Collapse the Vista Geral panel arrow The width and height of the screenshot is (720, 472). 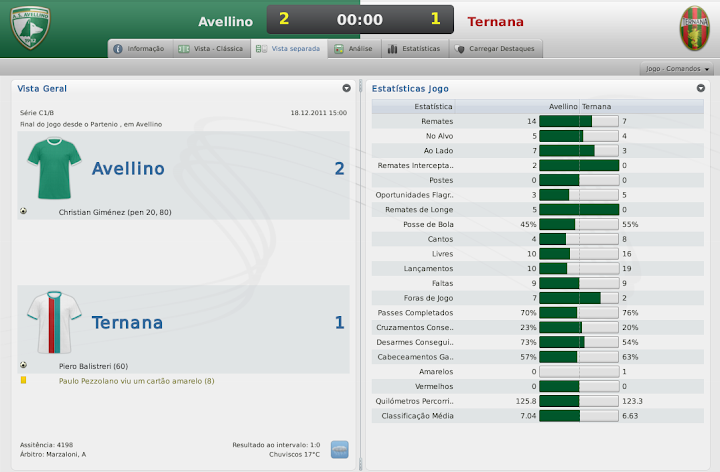click(x=346, y=88)
